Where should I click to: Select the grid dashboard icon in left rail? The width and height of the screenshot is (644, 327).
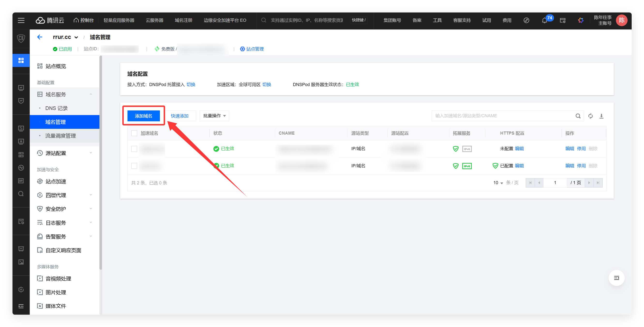(x=21, y=60)
